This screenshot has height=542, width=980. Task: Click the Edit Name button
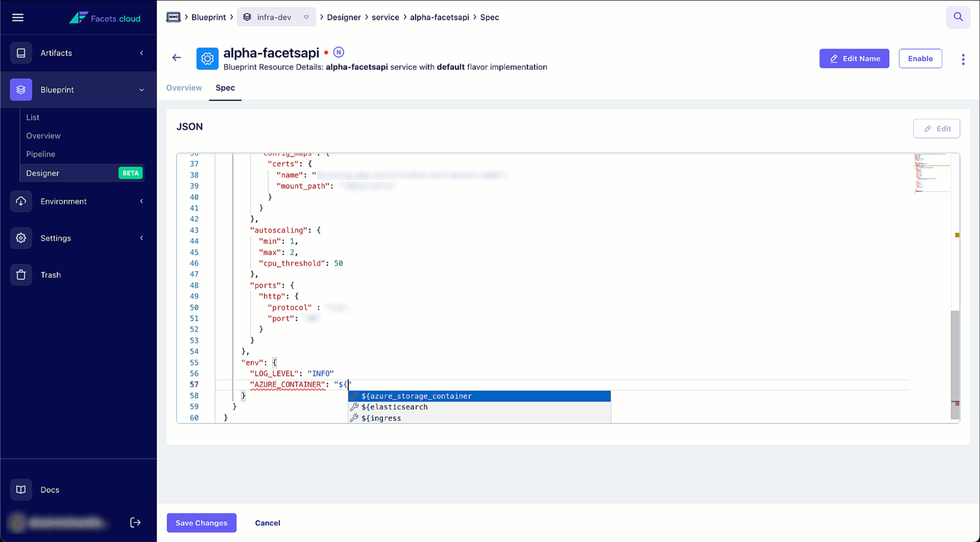(854, 59)
